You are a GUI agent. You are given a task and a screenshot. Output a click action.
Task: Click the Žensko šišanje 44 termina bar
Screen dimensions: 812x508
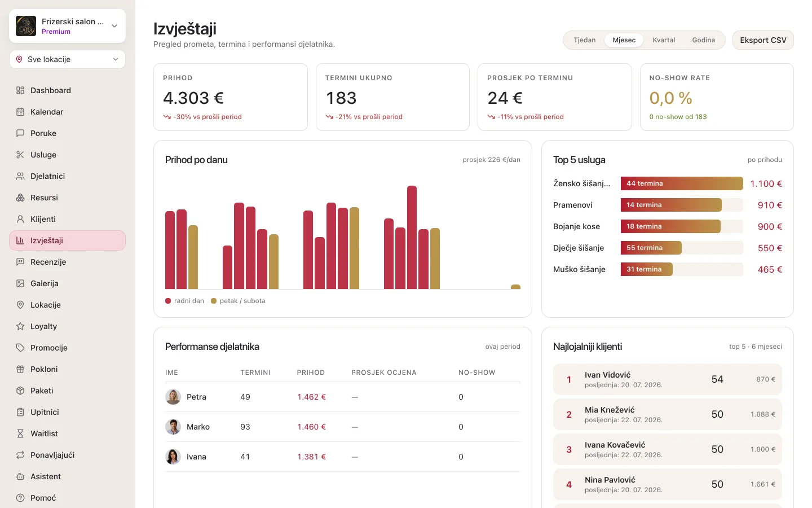tap(682, 183)
